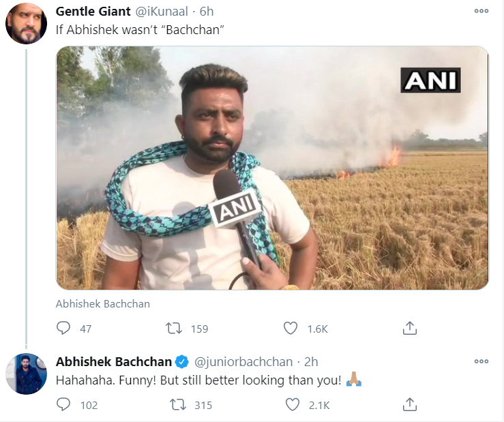
Task: Open the @juniorbachchan handle link
Action: (x=244, y=361)
